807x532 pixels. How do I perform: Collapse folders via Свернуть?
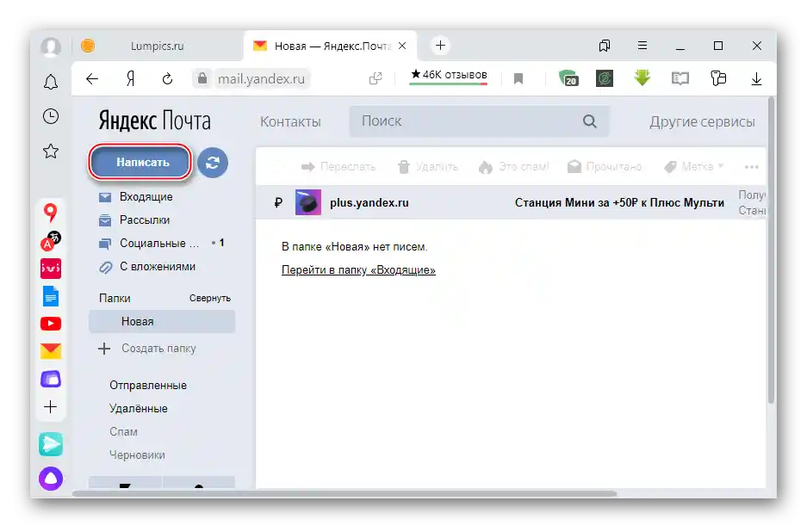[x=209, y=298]
